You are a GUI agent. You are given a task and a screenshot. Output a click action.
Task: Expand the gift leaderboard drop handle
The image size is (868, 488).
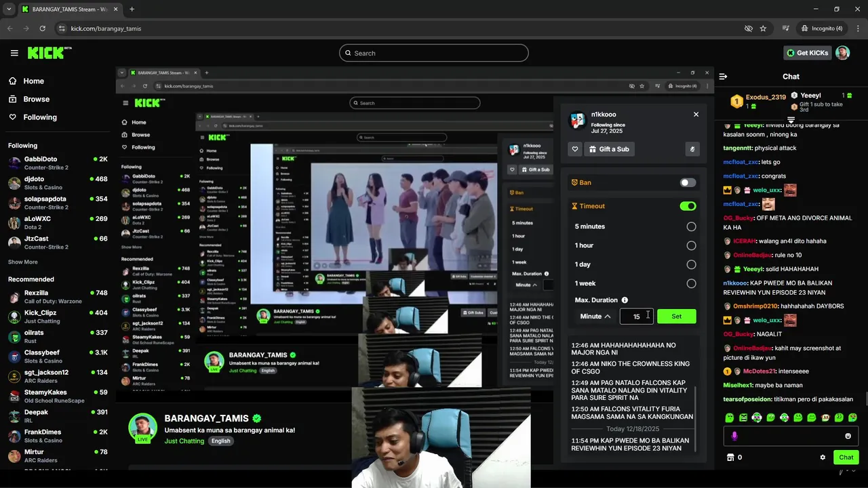791,120
